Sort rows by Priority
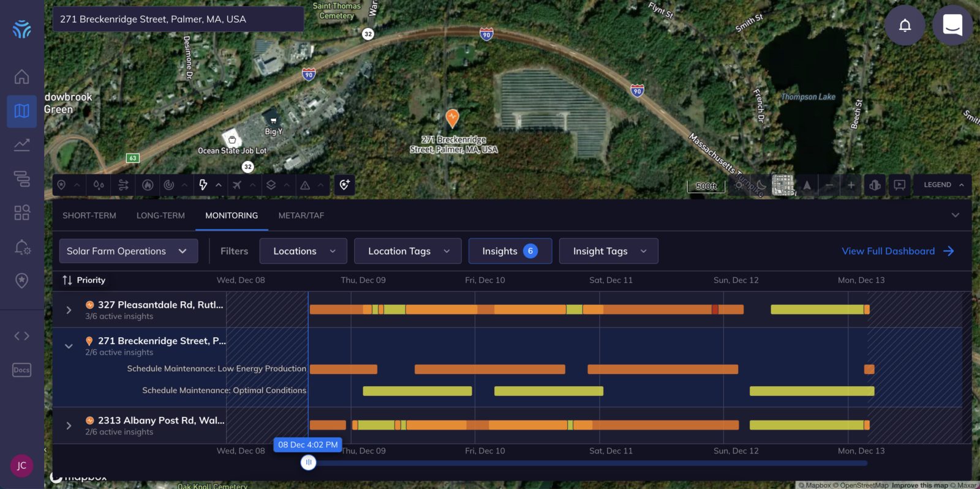The image size is (980, 489). 84,280
